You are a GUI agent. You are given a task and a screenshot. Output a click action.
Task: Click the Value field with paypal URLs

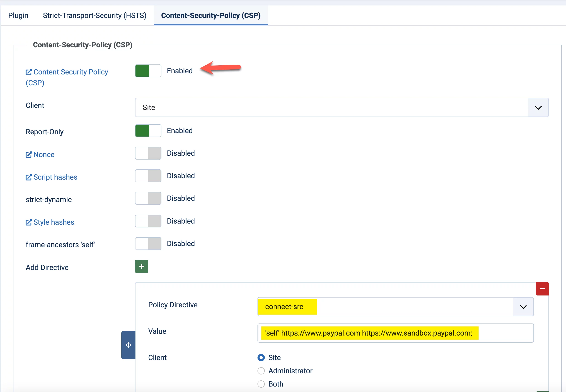(395, 333)
